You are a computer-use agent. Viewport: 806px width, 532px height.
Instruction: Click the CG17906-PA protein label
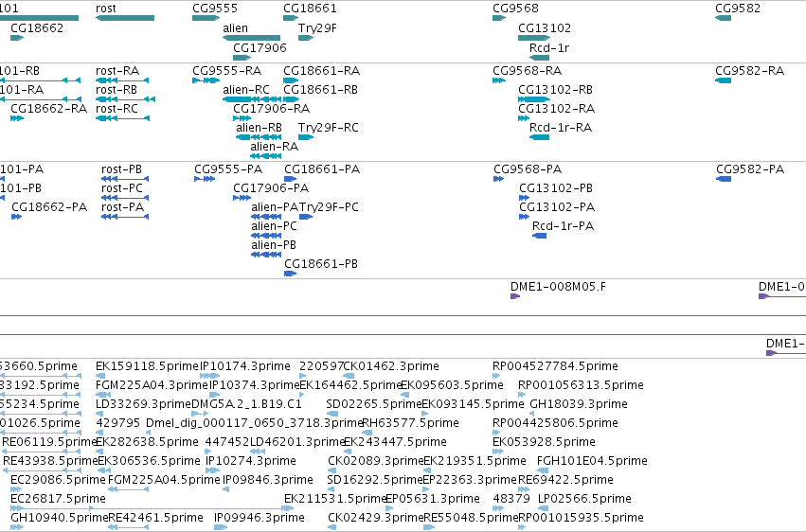tap(271, 188)
